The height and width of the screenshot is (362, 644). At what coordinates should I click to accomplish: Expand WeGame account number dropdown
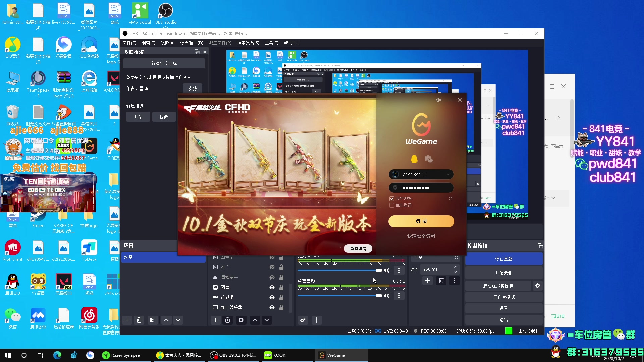[448, 174]
